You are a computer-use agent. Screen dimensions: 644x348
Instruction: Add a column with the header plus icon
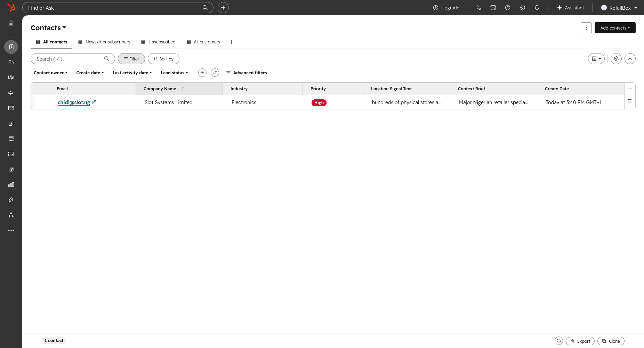(x=630, y=89)
